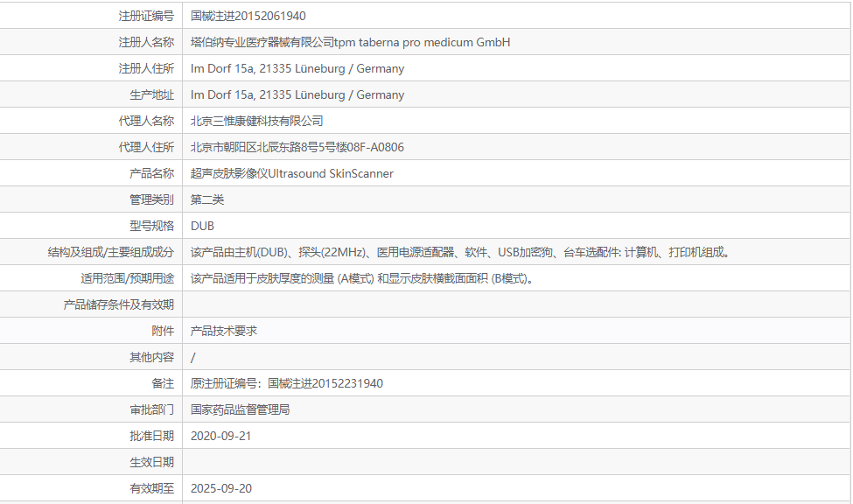Select the approval date 2020-09-21
Viewport: 853px width, 504px height.
(x=220, y=436)
